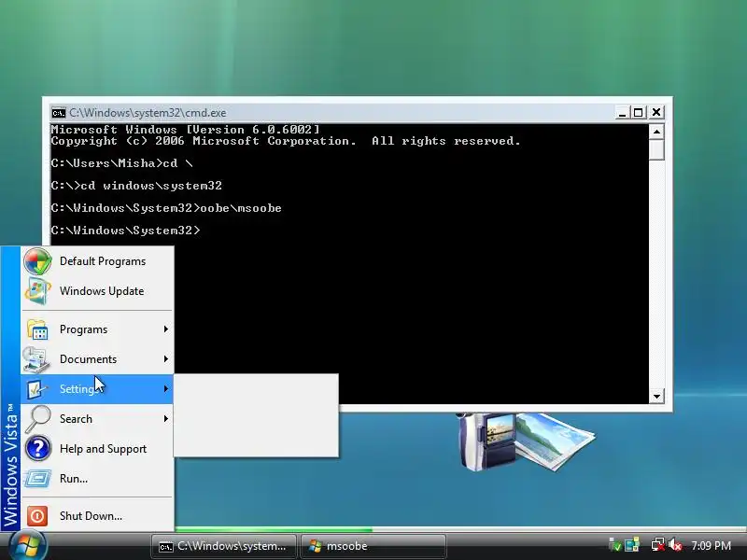This screenshot has width=747, height=560.
Task: Click the Search magnifying glass icon
Action: pyautogui.click(x=37, y=418)
